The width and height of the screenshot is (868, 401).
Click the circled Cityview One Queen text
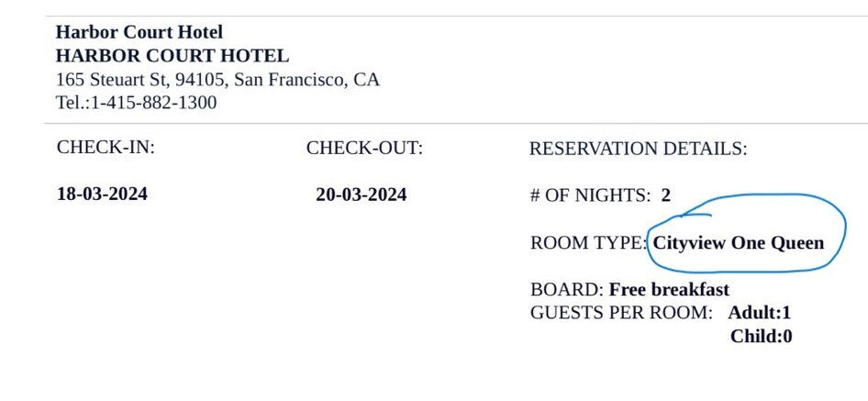739,243
